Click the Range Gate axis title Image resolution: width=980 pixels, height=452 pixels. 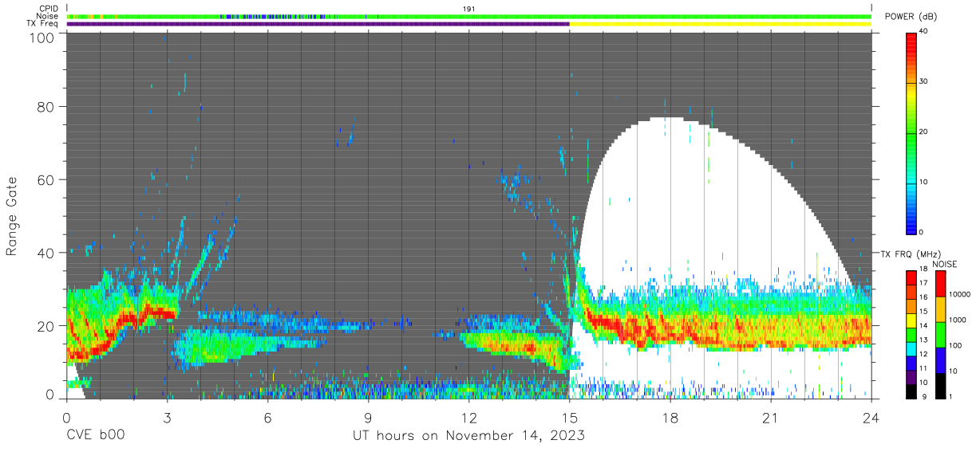coord(12,216)
